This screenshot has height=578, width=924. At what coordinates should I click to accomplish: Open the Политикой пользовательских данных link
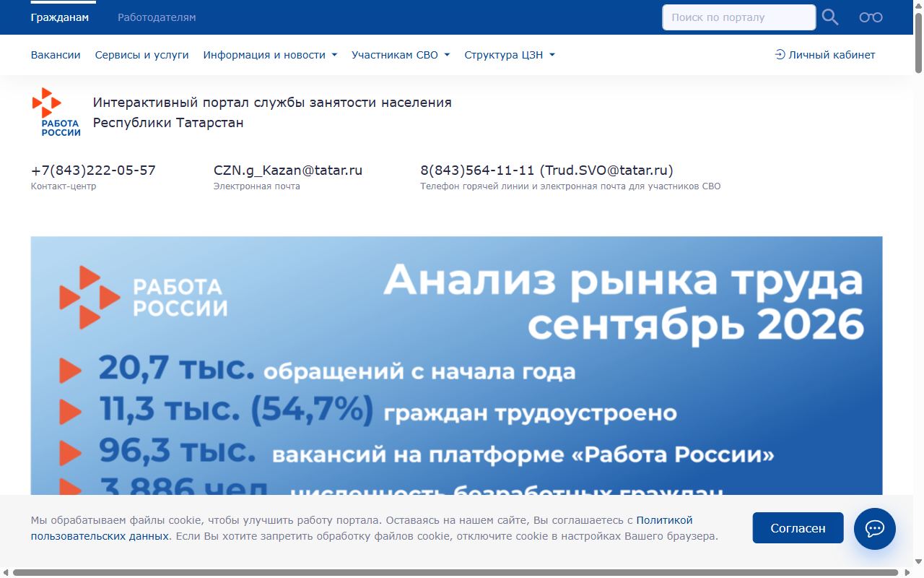point(362,528)
